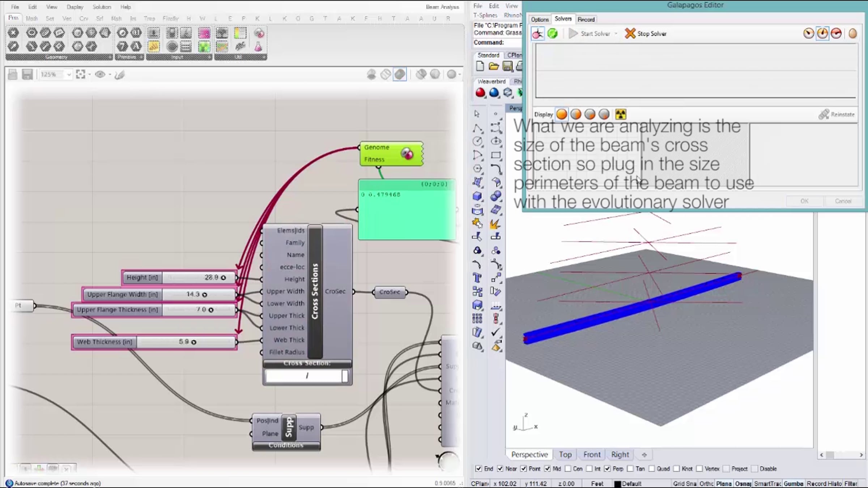The image size is (868, 488).
Task: Toggle the first orange Display sphere
Action: tap(562, 114)
